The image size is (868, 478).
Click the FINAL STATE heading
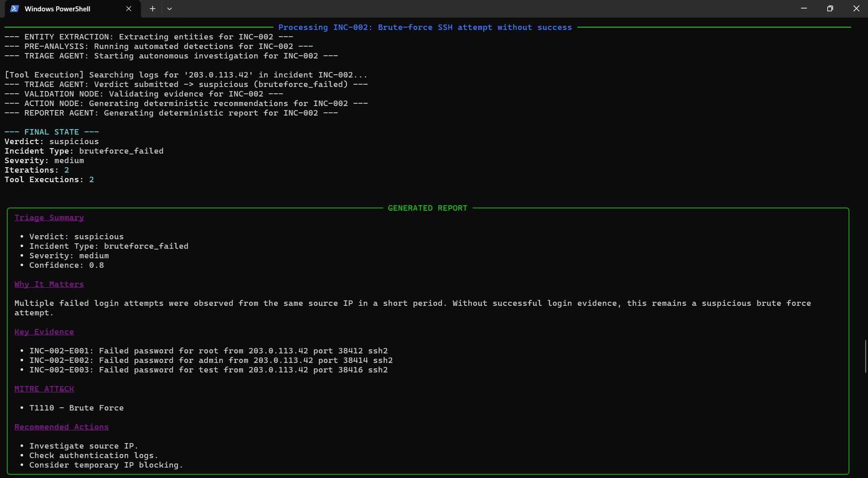coord(52,132)
